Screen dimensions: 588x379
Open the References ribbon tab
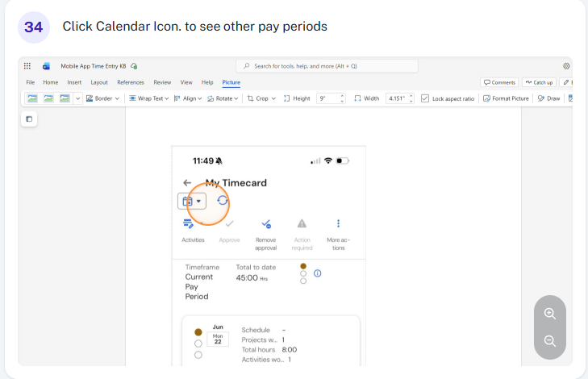131,82
